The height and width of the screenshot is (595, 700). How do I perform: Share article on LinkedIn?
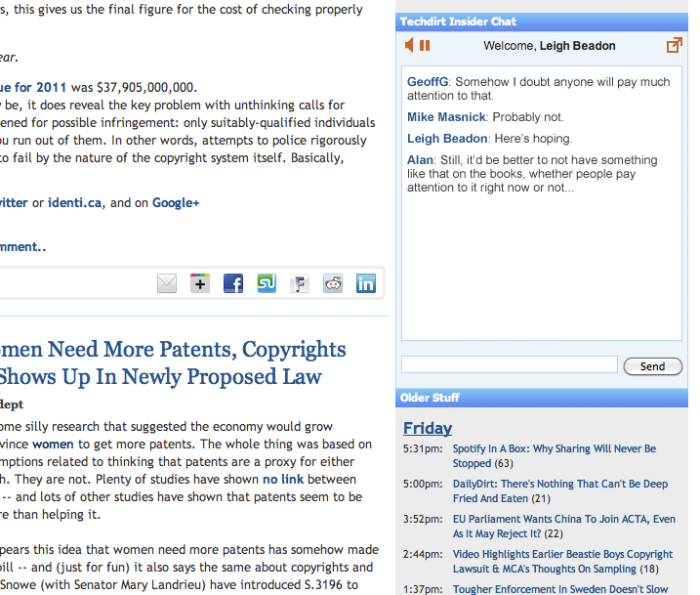pyautogui.click(x=366, y=283)
